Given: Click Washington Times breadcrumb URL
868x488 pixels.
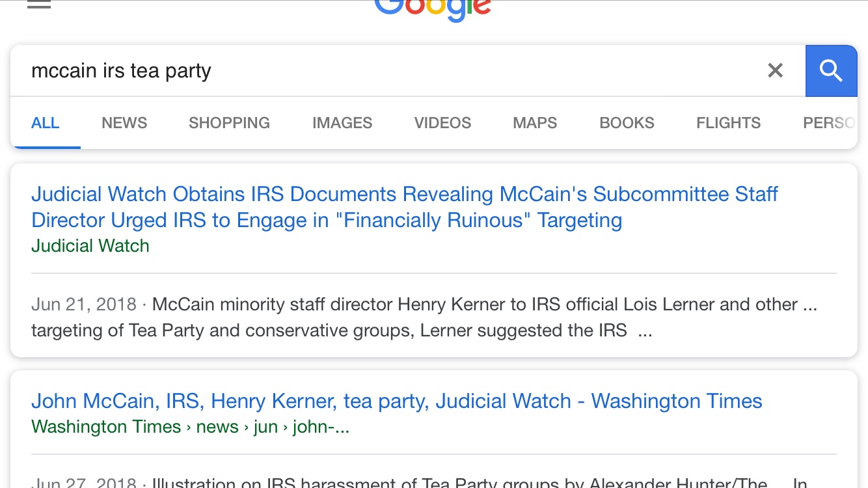Looking at the screenshot, I should [190, 427].
